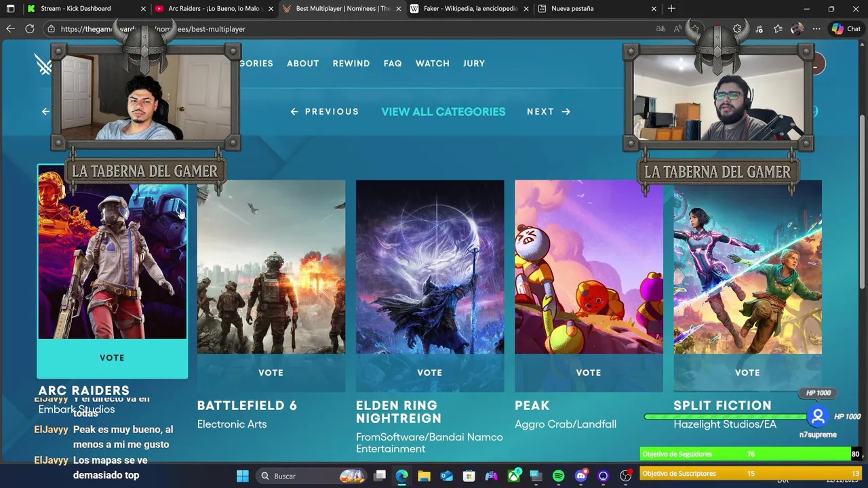Activate the read aloud icon

(678, 28)
